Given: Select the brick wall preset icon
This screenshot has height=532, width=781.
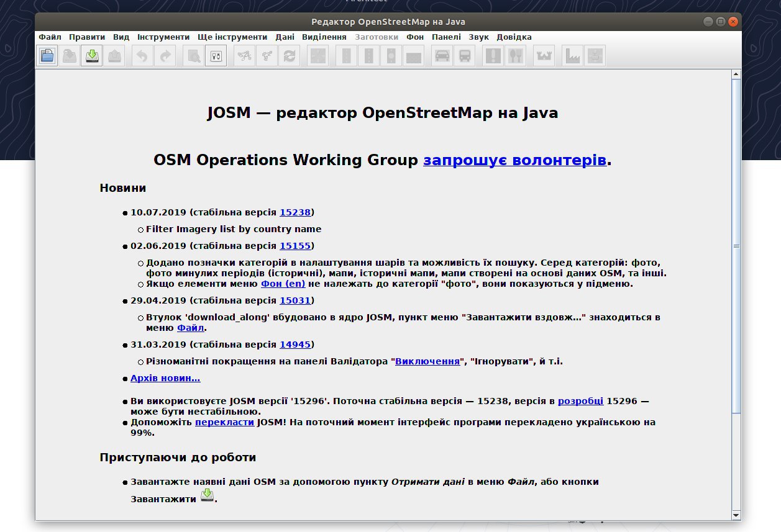Looking at the screenshot, I should pyautogui.click(x=414, y=56).
